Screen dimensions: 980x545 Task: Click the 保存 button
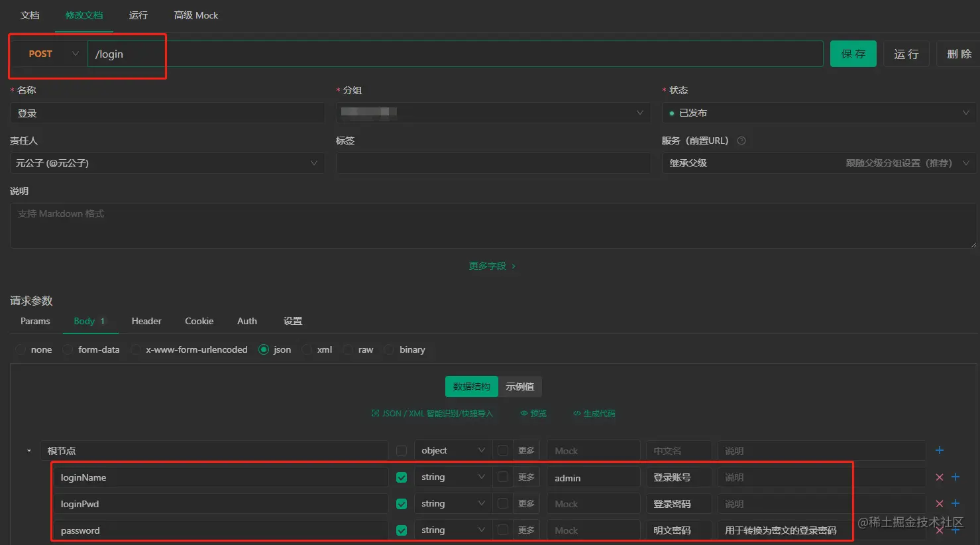pyautogui.click(x=853, y=54)
